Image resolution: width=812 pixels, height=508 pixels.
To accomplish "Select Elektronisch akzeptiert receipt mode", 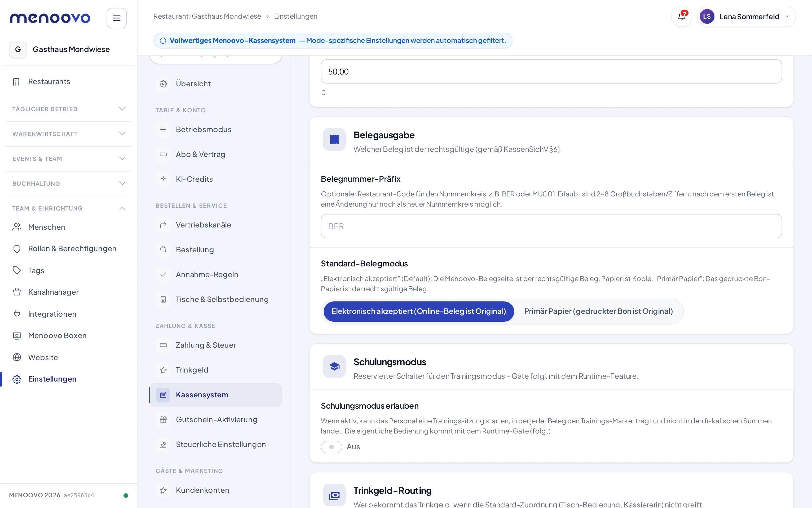I will click(x=418, y=312).
